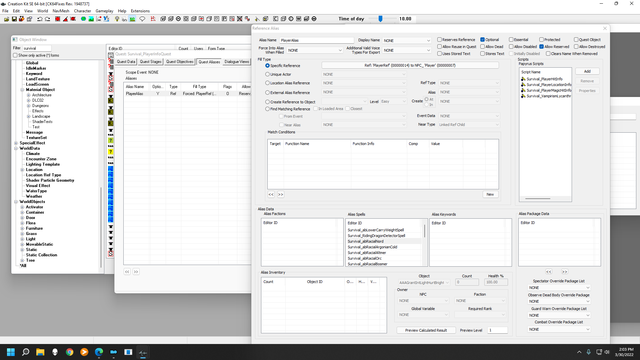640x360 pixels.
Task: Click the floppy disk save icon
Action: 14,19
